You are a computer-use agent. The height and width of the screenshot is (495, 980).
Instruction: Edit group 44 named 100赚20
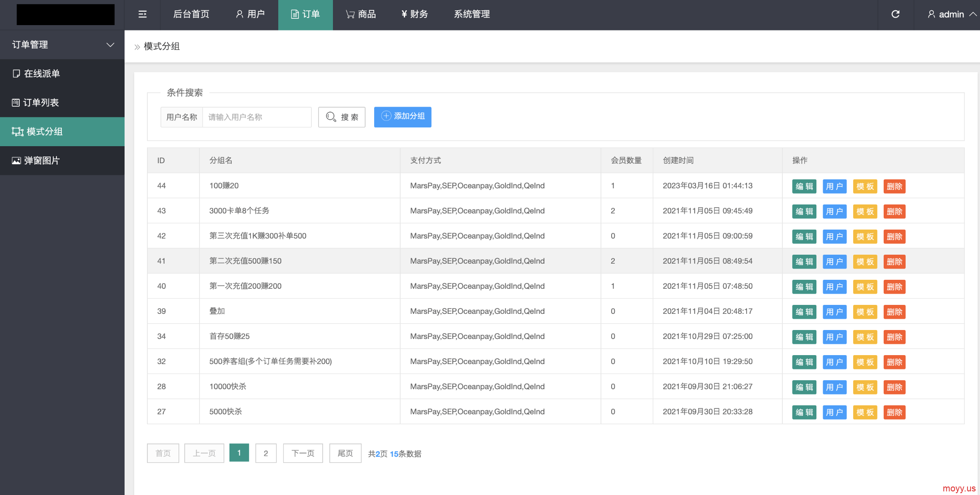tap(804, 187)
